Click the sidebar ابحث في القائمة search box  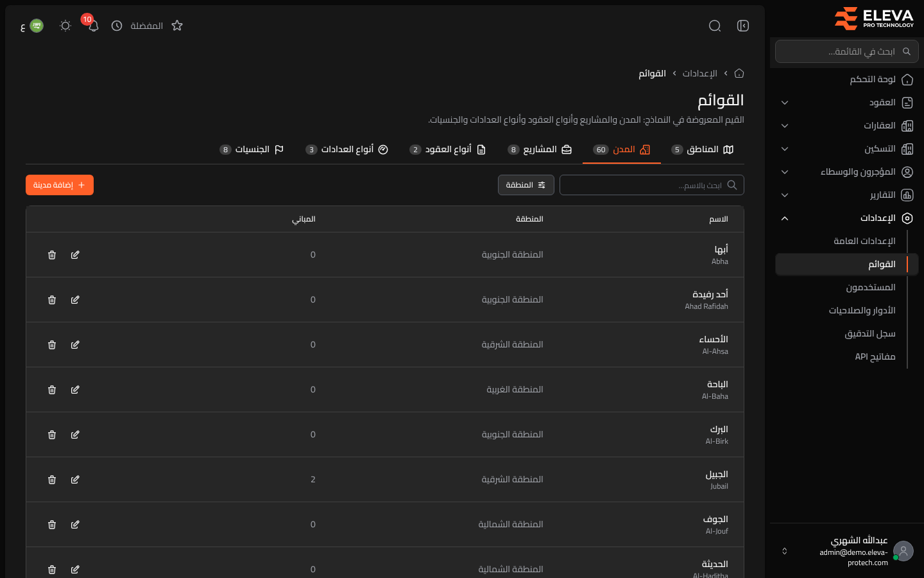click(847, 51)
